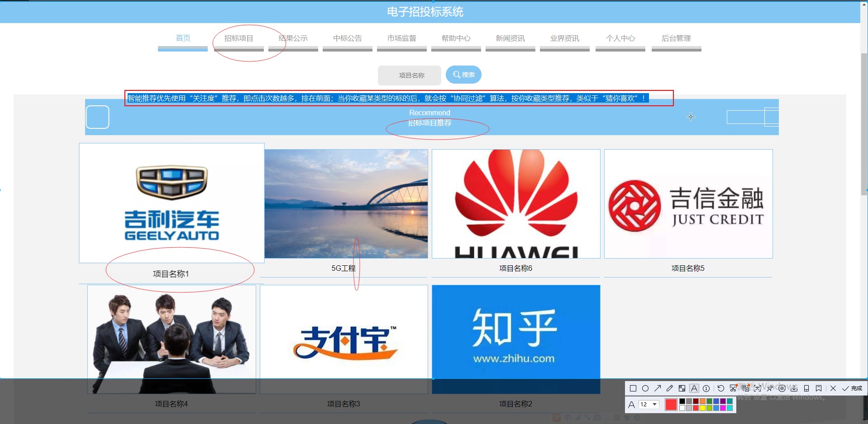Open the Huawei logo project image
The image size is (868, 424).
click(x=516, y=204)
